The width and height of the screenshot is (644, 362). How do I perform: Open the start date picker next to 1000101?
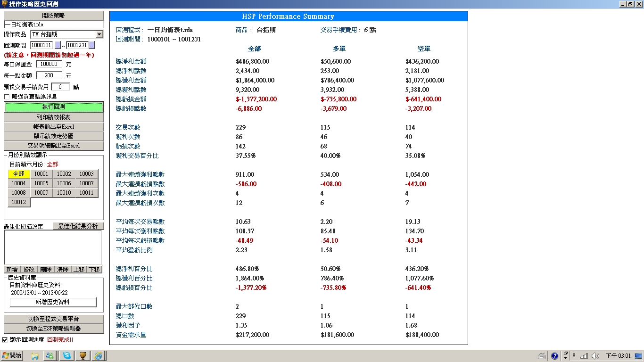coord(58,45)
